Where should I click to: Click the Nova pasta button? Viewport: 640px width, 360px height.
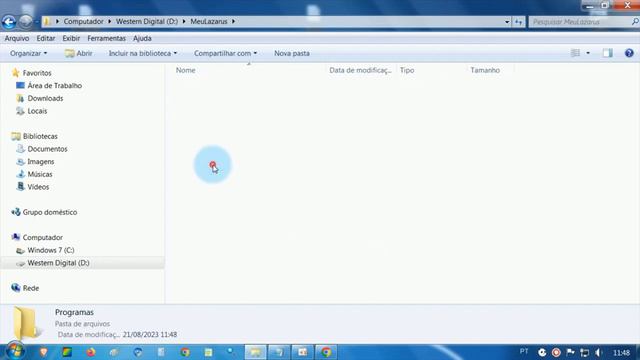click(x=292, y=53)
